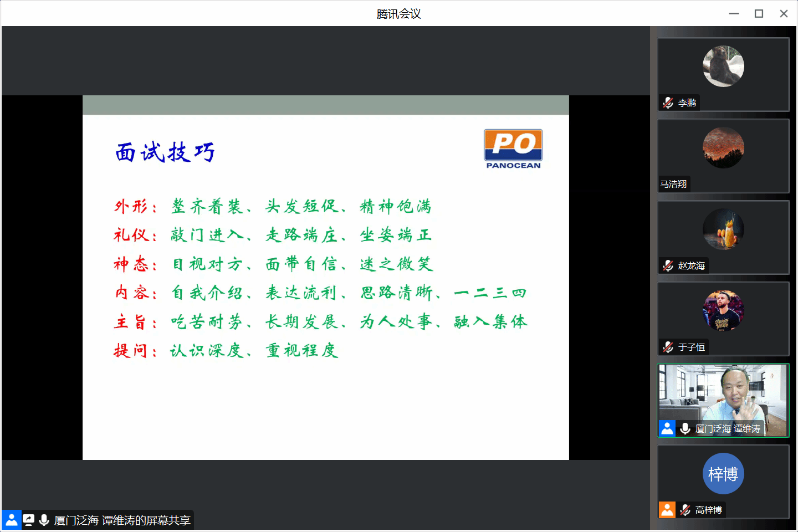Click the microphone icon in the bottom-left share bar
Screen dimensions: 798x532
pos(44,520)
